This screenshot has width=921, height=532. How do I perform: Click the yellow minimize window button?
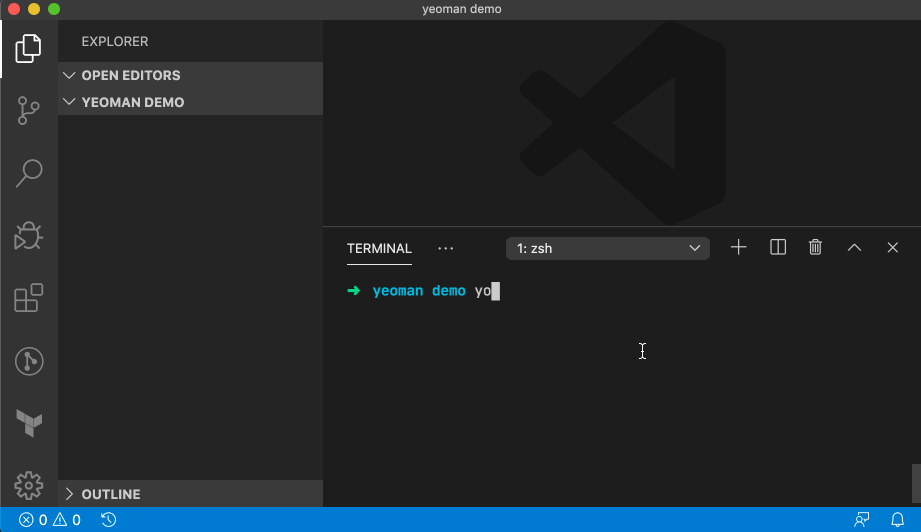click(34, 9)
